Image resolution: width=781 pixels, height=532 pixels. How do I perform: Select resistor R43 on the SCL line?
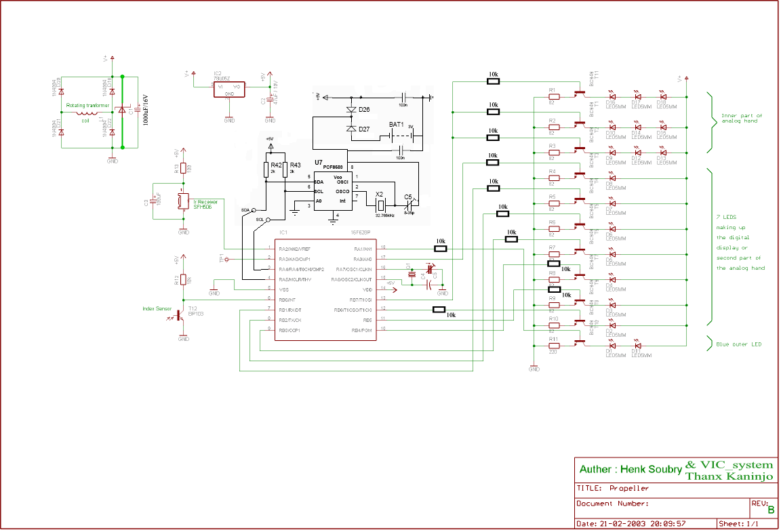click(x=285, y=170)
